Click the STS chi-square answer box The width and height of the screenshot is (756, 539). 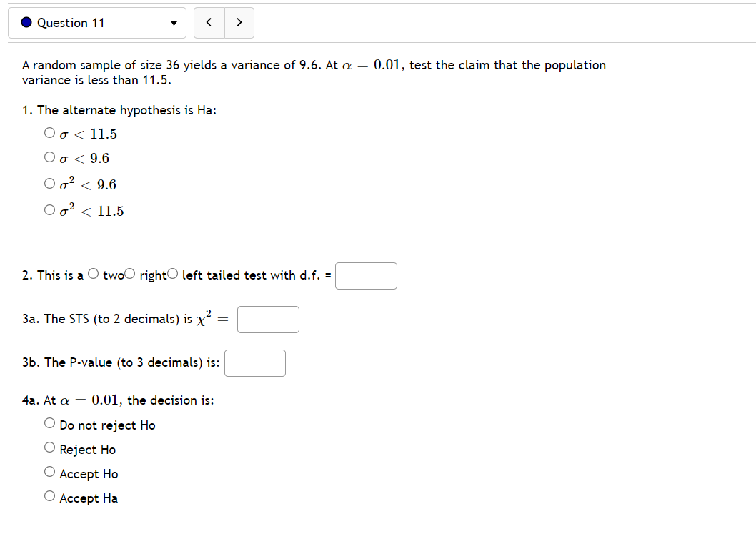point(268,319)
